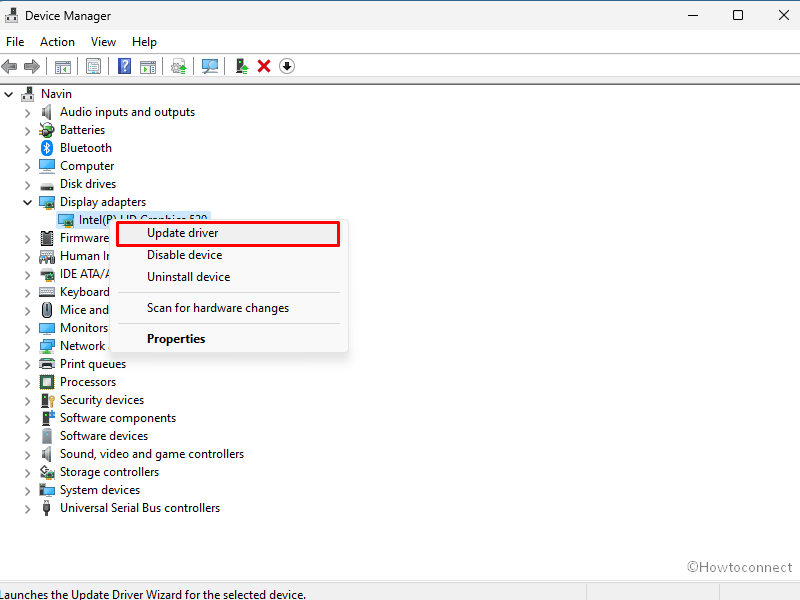Image resolution: width=800 pixels, height=600 pixels.
Task: Click the red X Uninstall device icon
Action: click(x=264, y=66)
